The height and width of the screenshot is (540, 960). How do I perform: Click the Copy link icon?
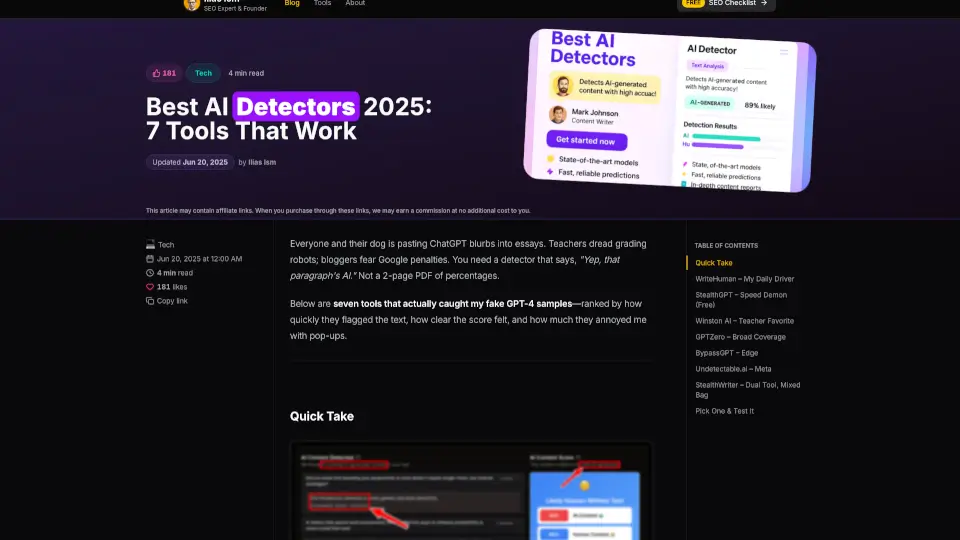pyautogui.click(x=150, y=301)
